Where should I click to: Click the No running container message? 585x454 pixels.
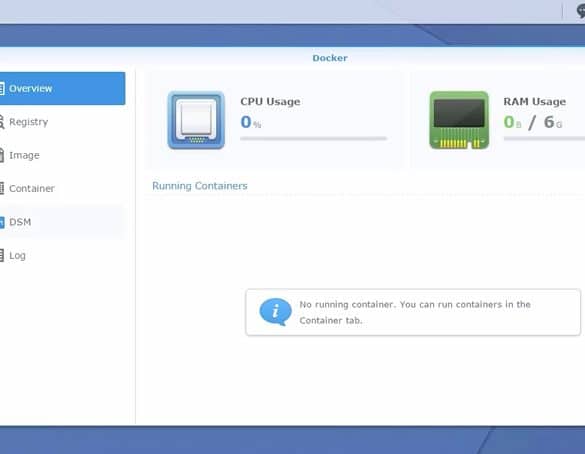(x=415, y=312)
